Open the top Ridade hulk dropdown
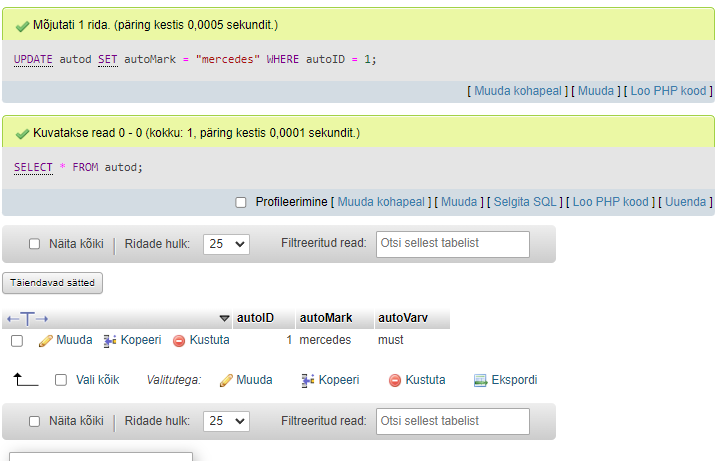The height and width of the screenshot is (461, 719). click(227, 244)
